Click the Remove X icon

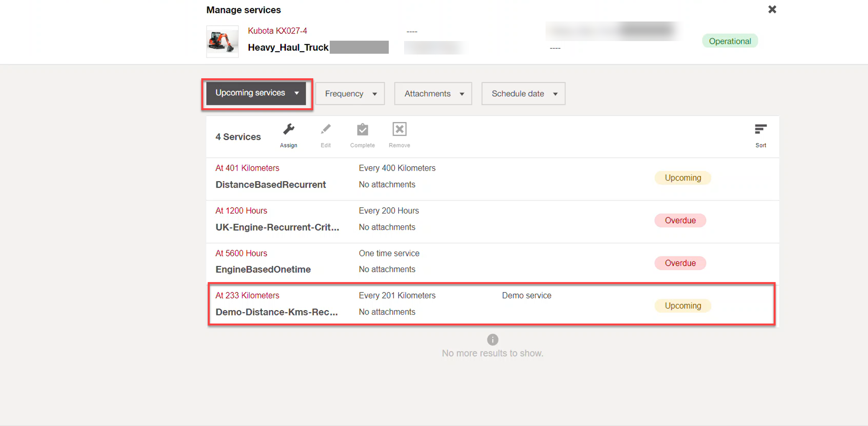[x=399, y=130]
